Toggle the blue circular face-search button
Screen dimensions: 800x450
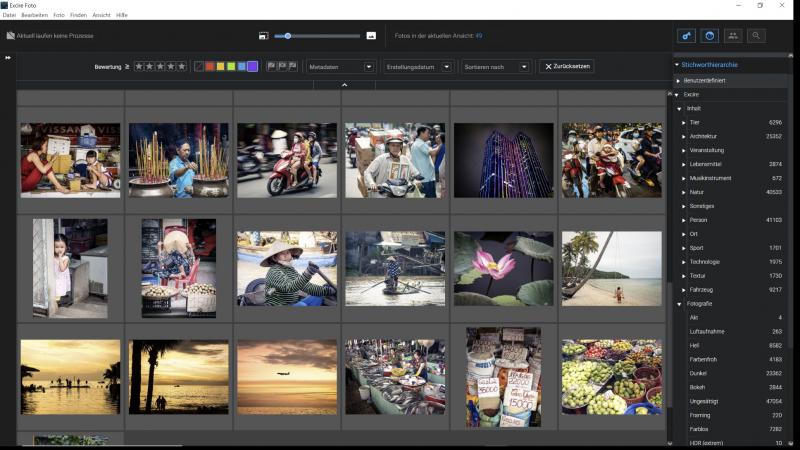coord(710,35)
